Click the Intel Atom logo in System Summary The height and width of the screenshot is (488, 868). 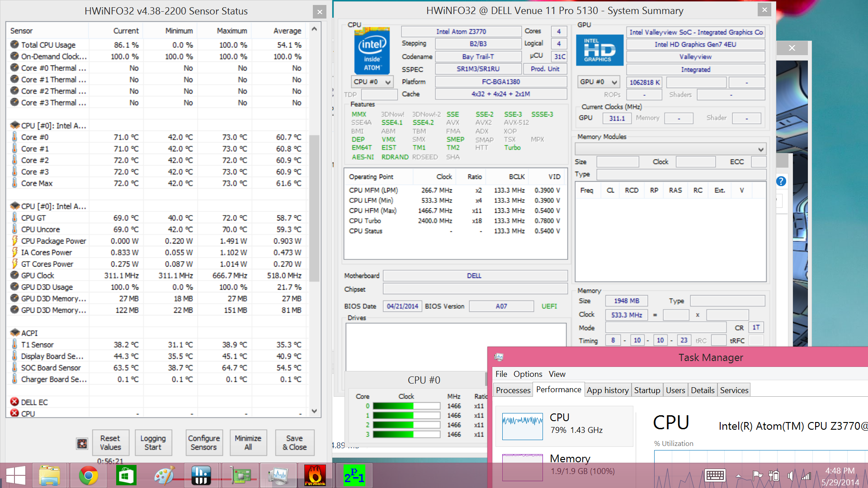tap(372, 51)
